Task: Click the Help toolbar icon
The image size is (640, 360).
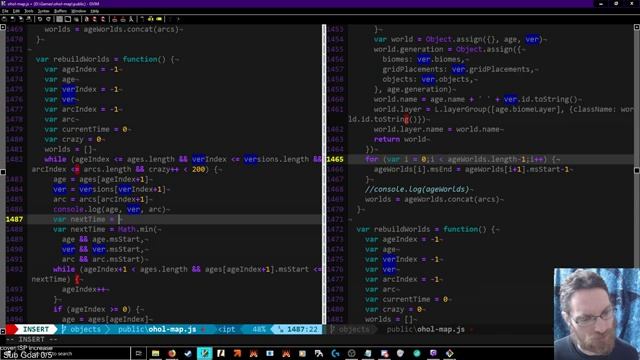Action: click(170, 19)
